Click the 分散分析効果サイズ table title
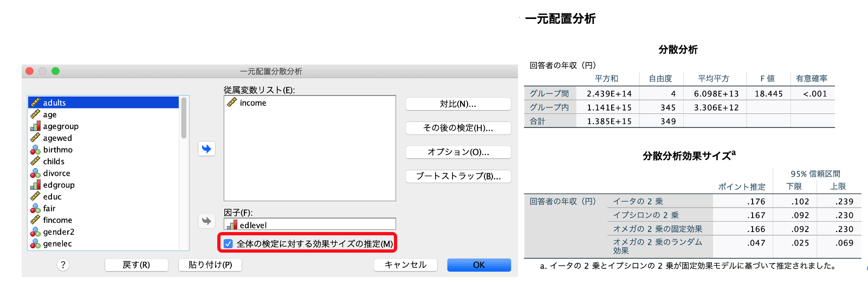868x283 pixels. click(x=689, y=156)
